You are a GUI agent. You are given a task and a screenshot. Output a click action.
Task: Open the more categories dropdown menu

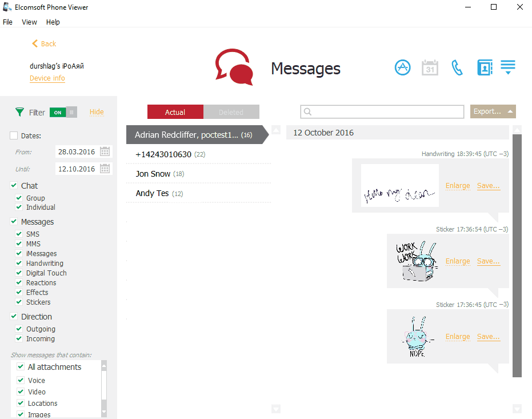(x=508, y=67)
